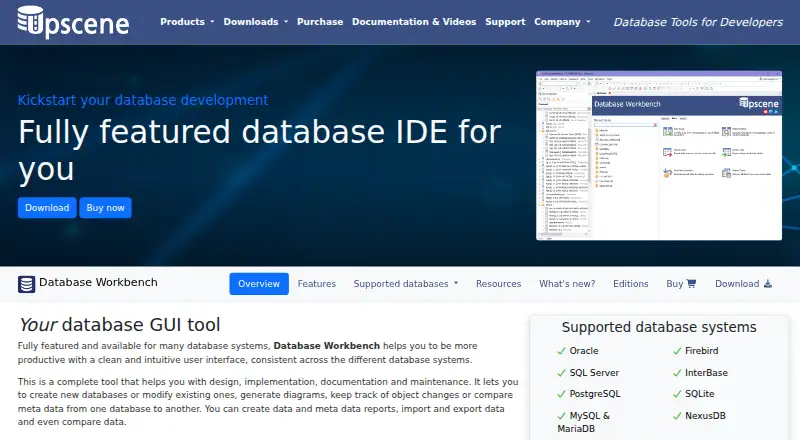This screenshot has width=800, height=440.
Task: Click the Buy now button
Action: pos(105,208)
